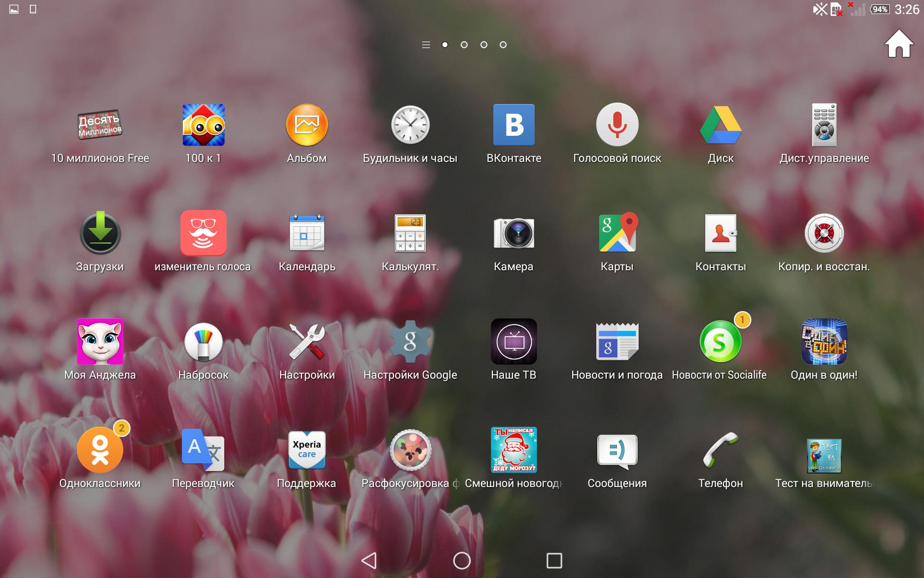Open the 10 миллионов Free game
Image resolution: width=924 pixels, height=578 pixels.
pyautogui.click(x=100, y=125)
